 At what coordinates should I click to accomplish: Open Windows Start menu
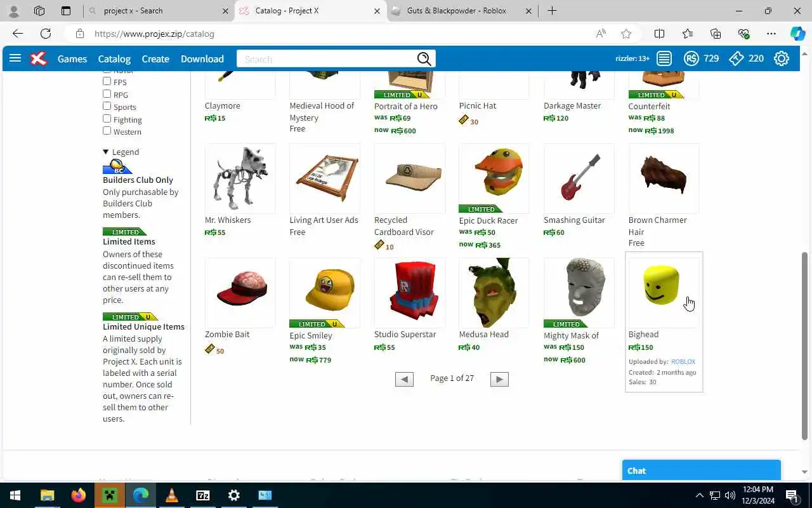click(x=15, y=495)
